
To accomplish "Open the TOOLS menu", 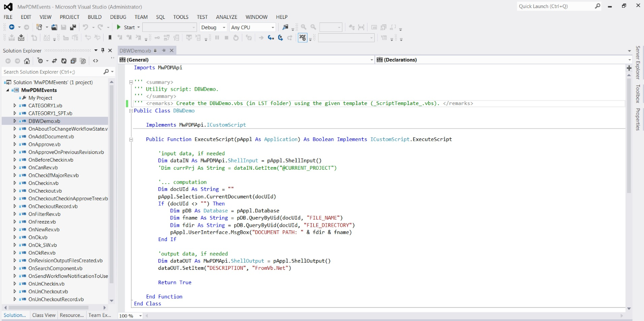I will coord(181,17).
